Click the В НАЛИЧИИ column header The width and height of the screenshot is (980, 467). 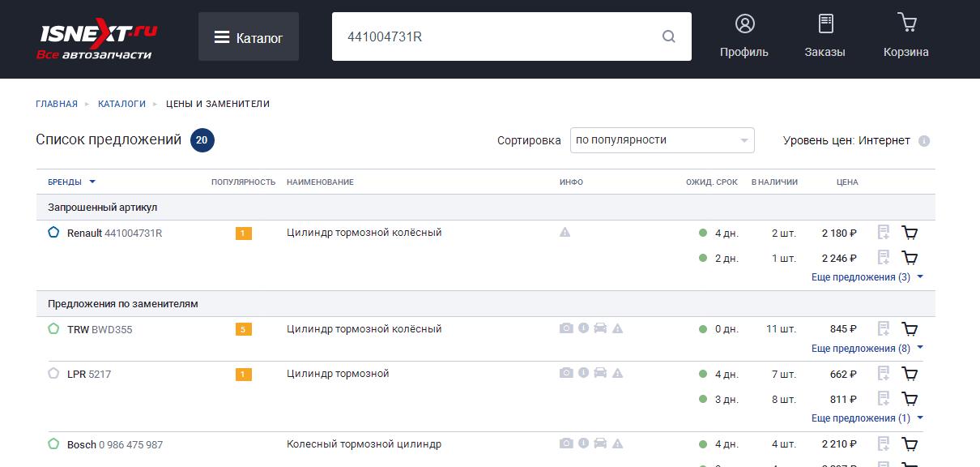pyautogui.click(x=774, y=182)
